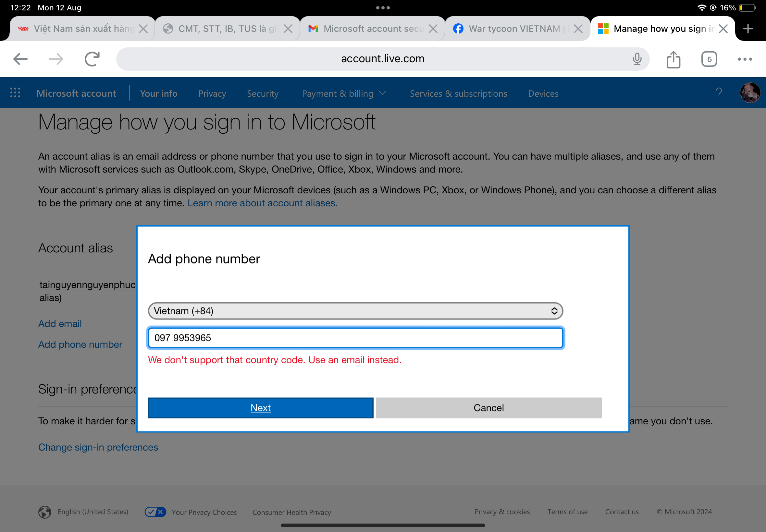Screen dimensions: 766x532
Task: Close the War tycoon VIETNAM tab
Action: [578, 29]
